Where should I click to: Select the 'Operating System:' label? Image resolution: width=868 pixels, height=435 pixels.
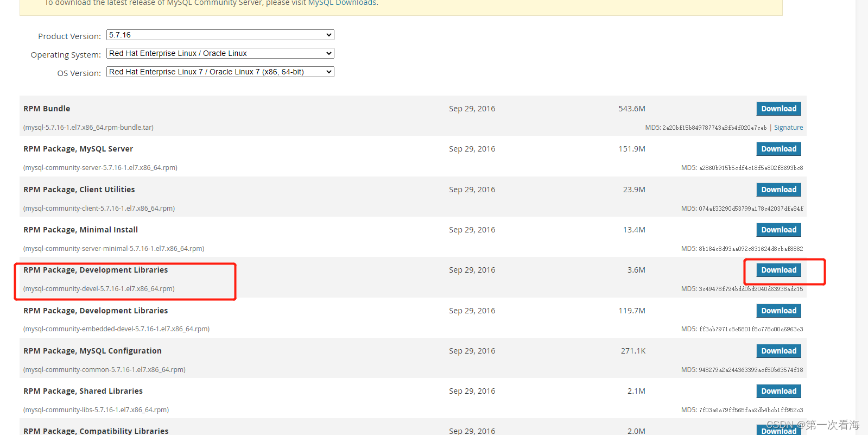(x=66, y=55)
